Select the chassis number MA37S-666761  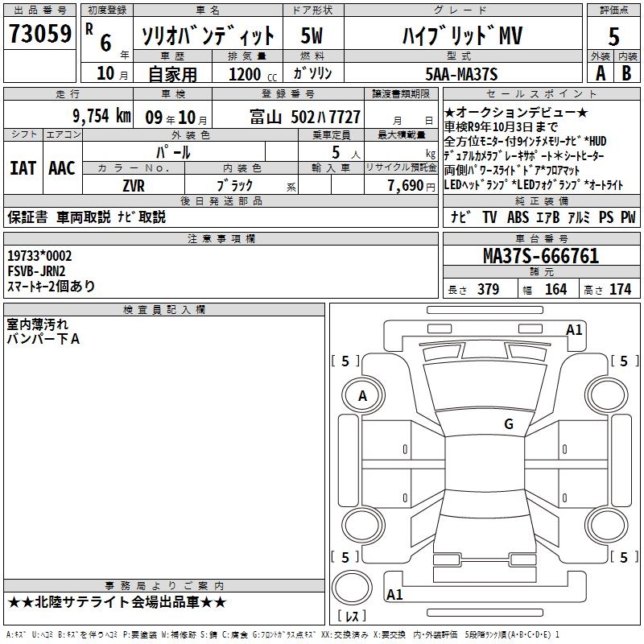point(541,257)
